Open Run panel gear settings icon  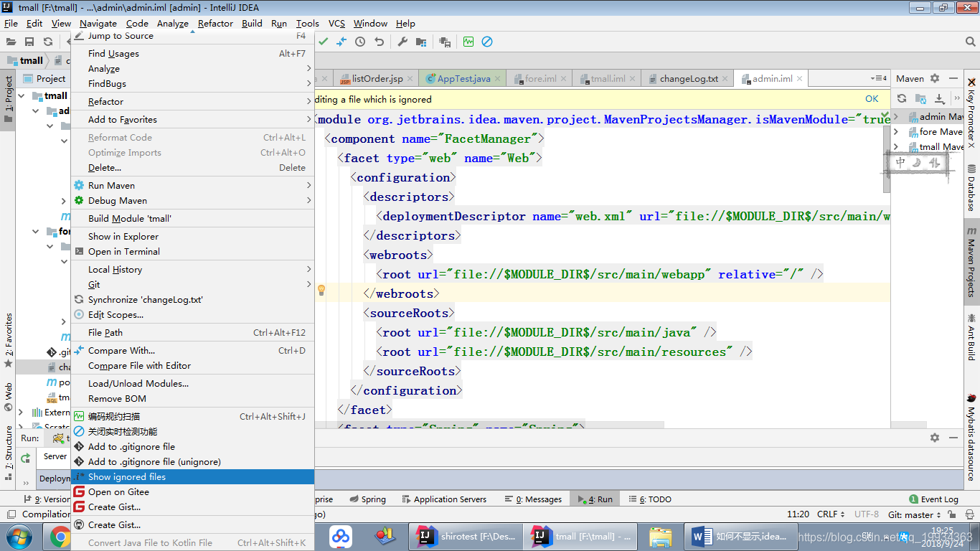(935, 437)
